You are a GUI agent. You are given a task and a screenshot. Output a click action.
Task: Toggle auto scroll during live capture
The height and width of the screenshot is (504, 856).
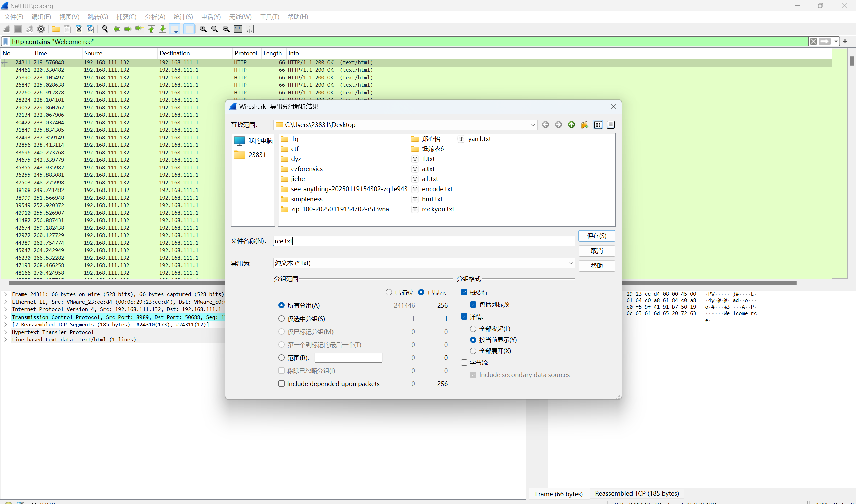pyautogui.click(x=175, y=29)
